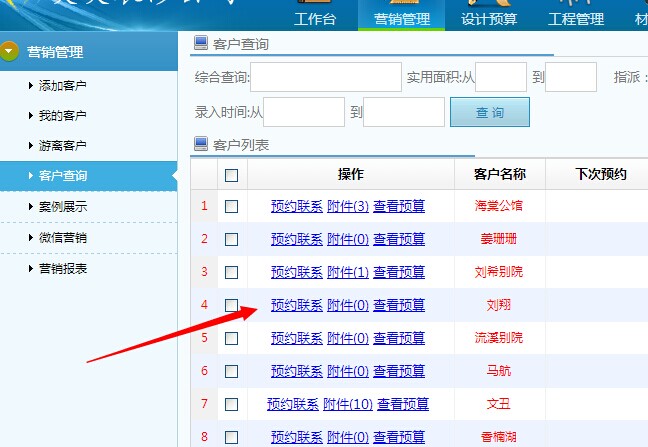The height and width of the screenshot is (447, 648).
Task: Click the arrow bullet beside 添加客户
Action: pos(31,86)
